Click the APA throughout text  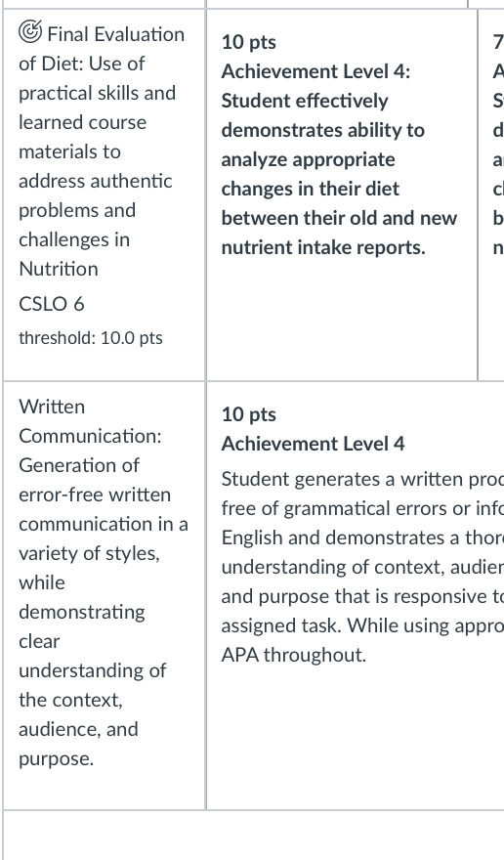click(293, 655)
